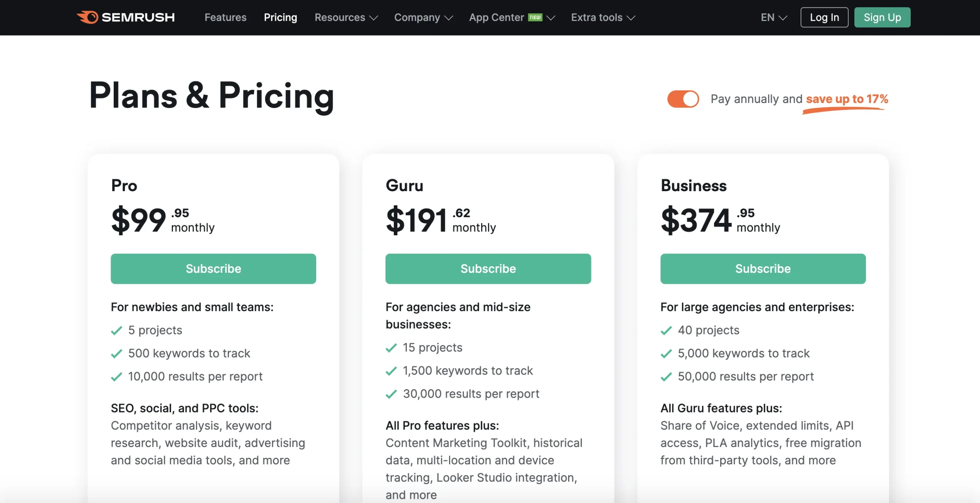Click the Semrush logo icon

pyautogui.click(x=88, y=17)
